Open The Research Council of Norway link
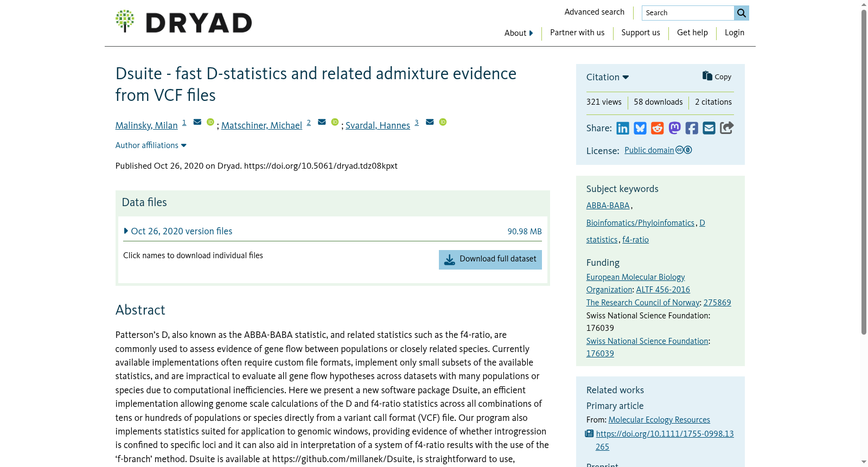Screen dimensions: 868x467 tap(643, 303)
